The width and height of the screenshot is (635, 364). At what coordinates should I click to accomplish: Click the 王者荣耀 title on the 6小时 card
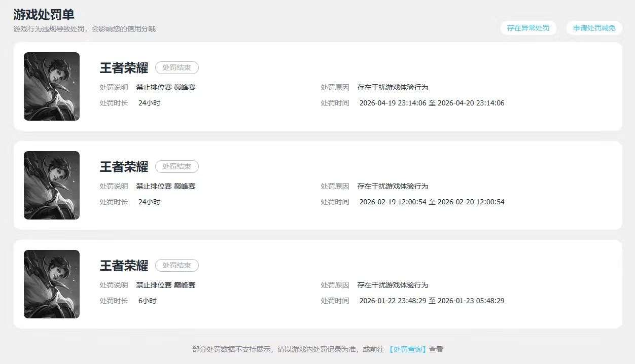124,265
